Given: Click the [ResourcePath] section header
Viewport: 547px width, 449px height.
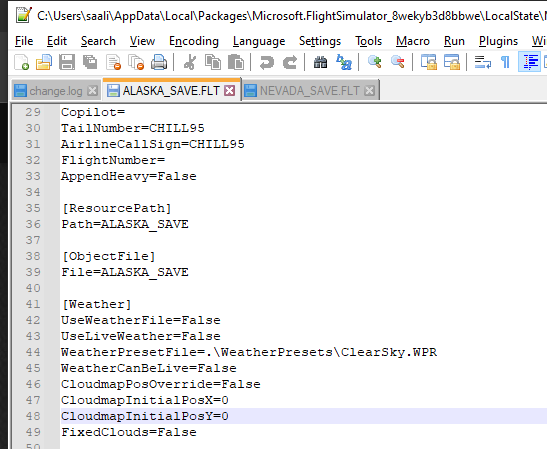Looking at the screenshot, I should [x=117, y=208].
